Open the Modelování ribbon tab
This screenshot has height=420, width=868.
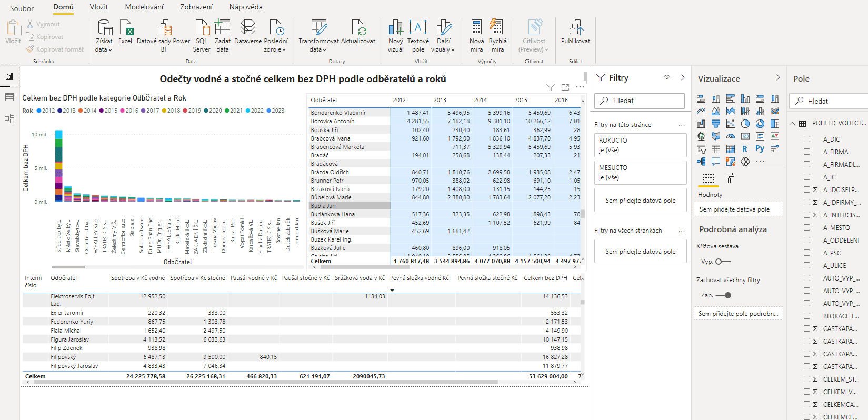[144, 7]
